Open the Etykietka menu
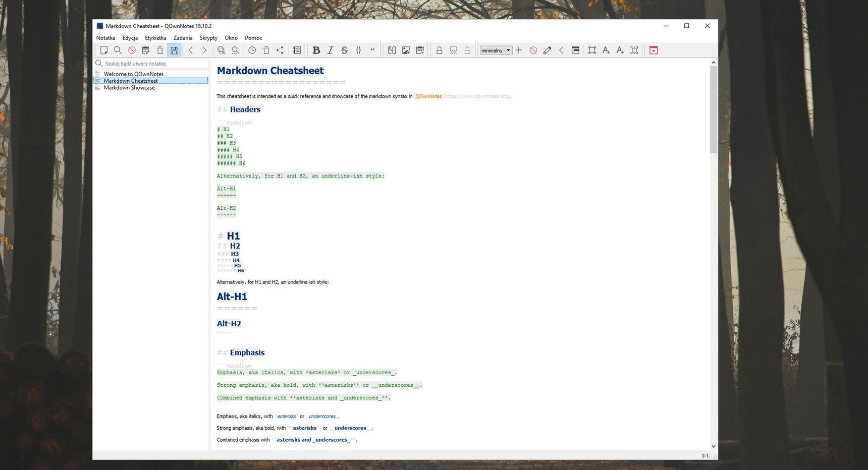This screenshot has width=868, height=470. point(155,38)
